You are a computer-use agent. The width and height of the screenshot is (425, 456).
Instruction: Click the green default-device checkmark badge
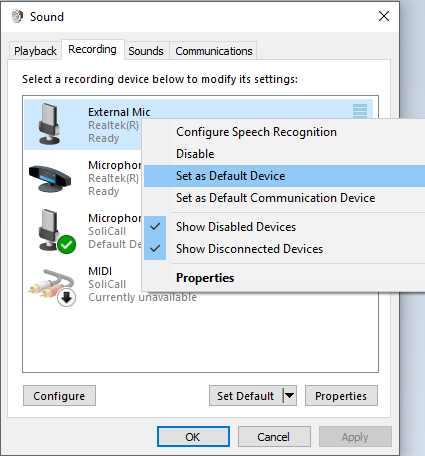click(67, 245)
